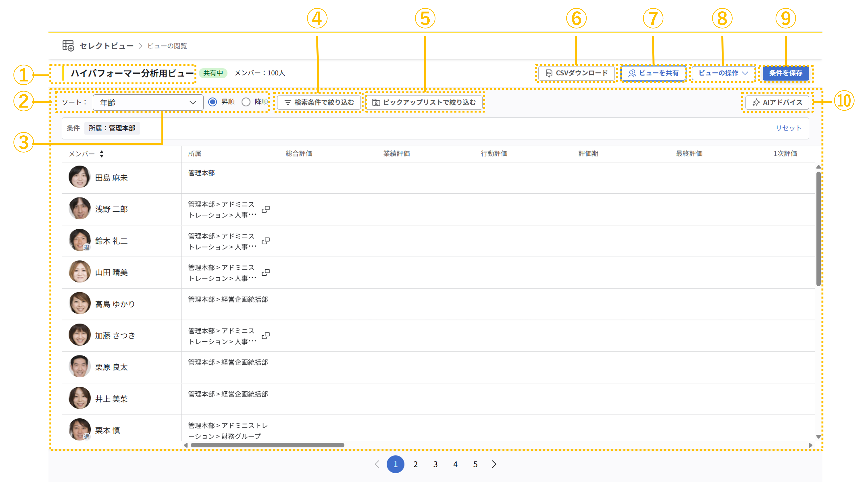Click 田島 麻未's profile photo
The image size is (868, 482).
pyautogui.click(x=80, y=177)
